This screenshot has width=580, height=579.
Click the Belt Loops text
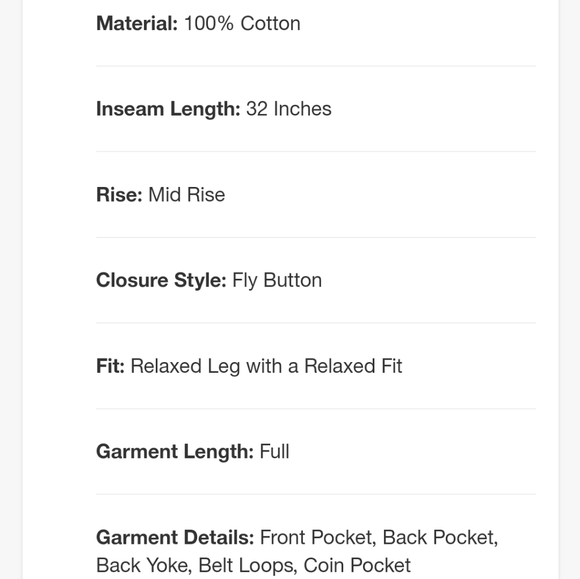[248, 566]
